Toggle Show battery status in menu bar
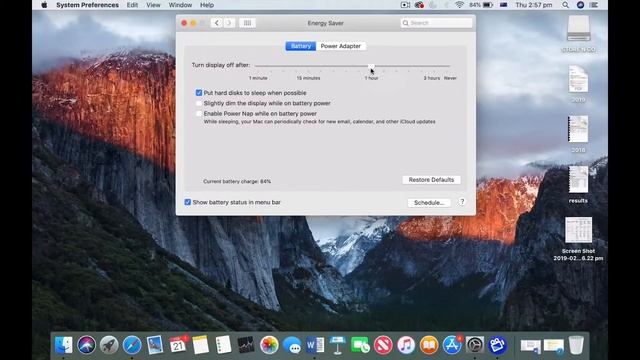This screenshot has width=640, height=360. tap(188, 202)
